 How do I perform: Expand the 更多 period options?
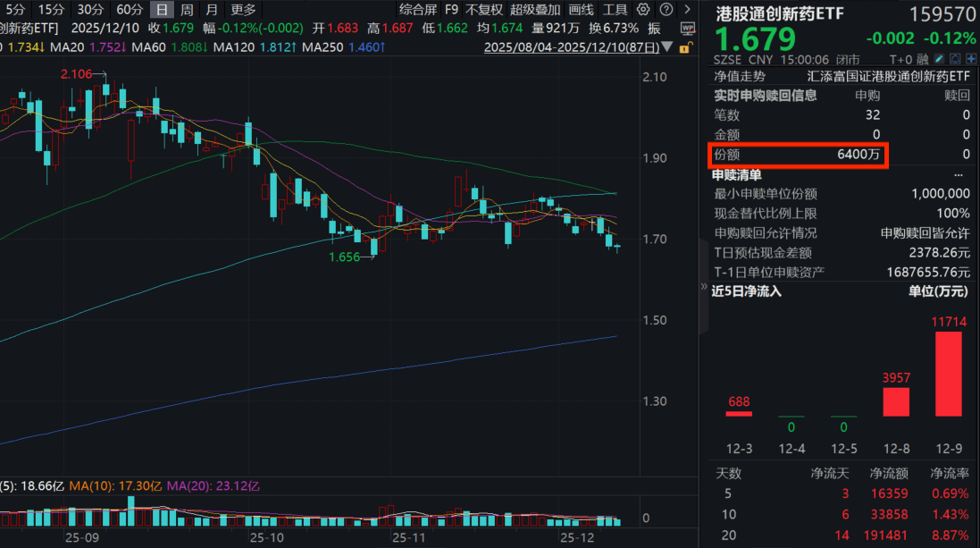[x=243, y=10]
